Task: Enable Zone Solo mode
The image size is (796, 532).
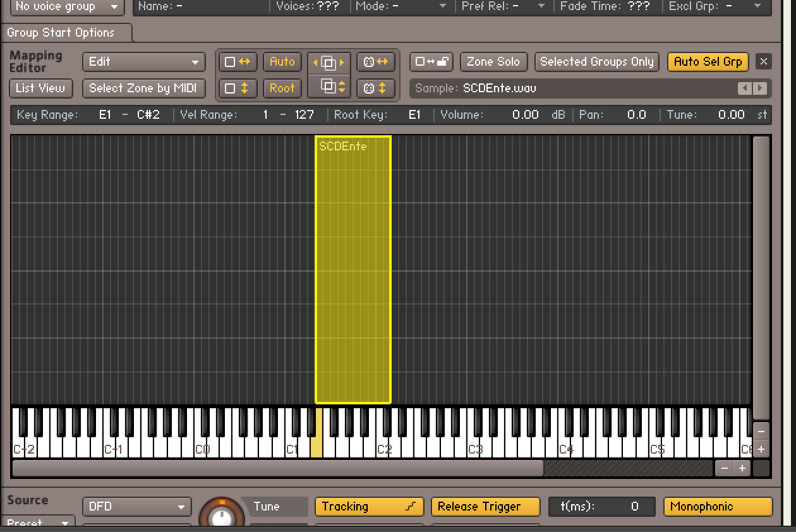Action: click(493, 62)
